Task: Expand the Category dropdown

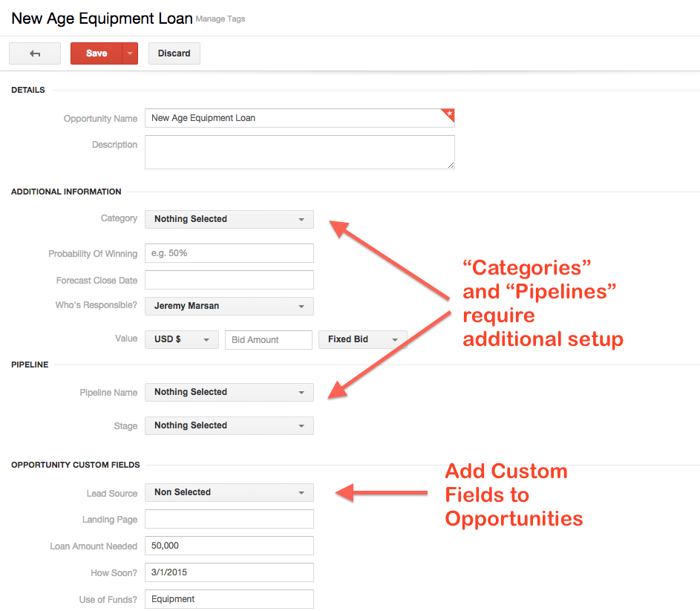Action: (x=229, y=219)
